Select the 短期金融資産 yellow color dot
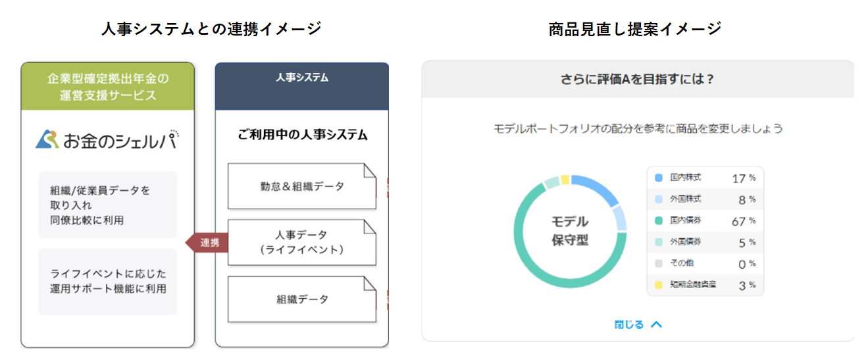Image resolution: width=868 pixels, height=356 pixels. coord(658,285)
